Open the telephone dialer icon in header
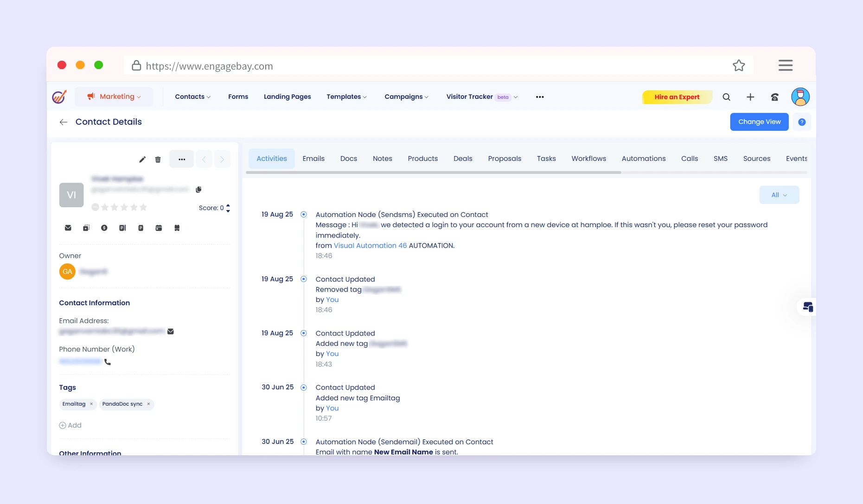This screenshot has height=504, width=863. point(774,97)
